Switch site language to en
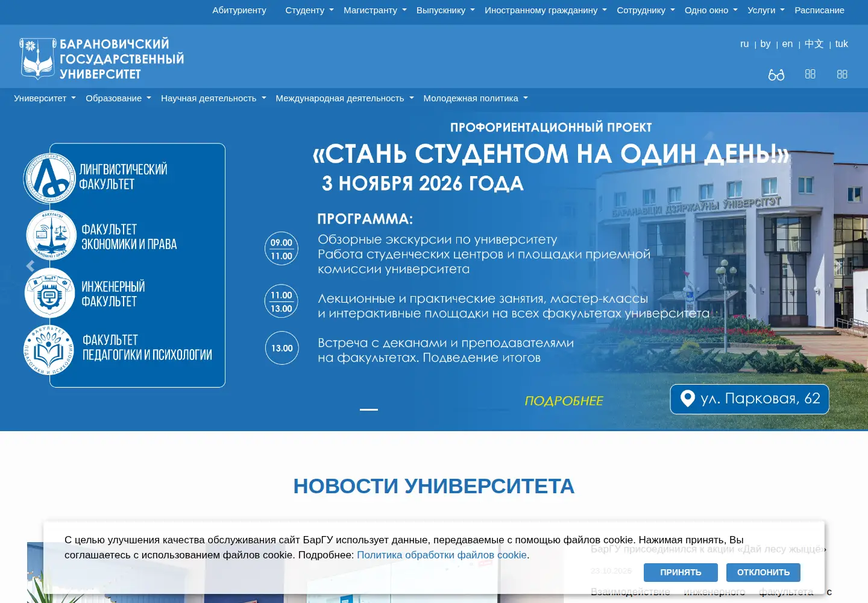This screenshot has height=603, width=868. click(x=787, y=44)
